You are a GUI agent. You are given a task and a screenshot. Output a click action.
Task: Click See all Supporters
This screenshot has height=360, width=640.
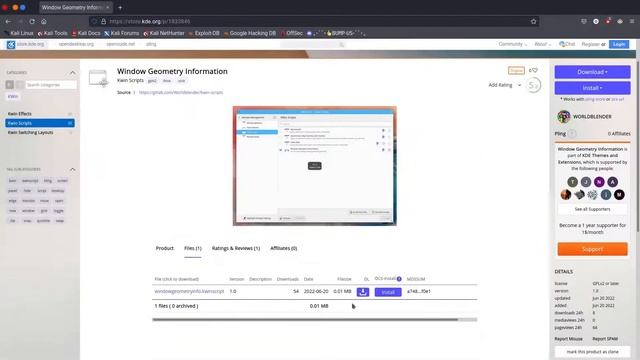(x=592, y=209)
